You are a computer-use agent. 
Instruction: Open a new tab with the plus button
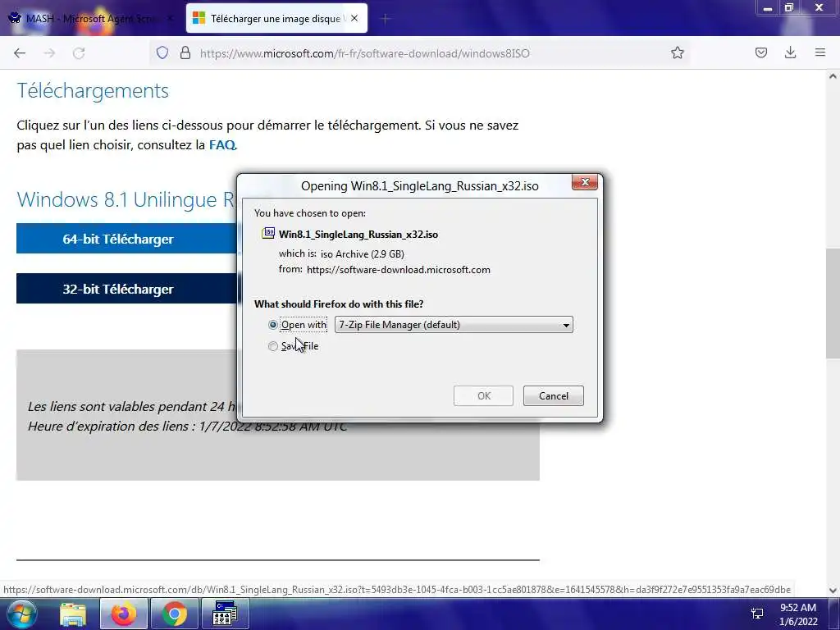[385, 19]
